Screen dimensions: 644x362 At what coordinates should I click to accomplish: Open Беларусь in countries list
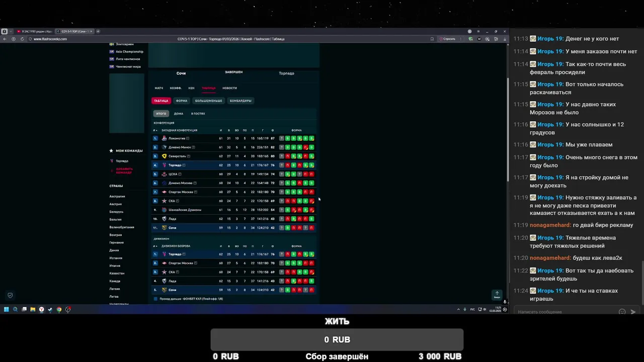116,212
